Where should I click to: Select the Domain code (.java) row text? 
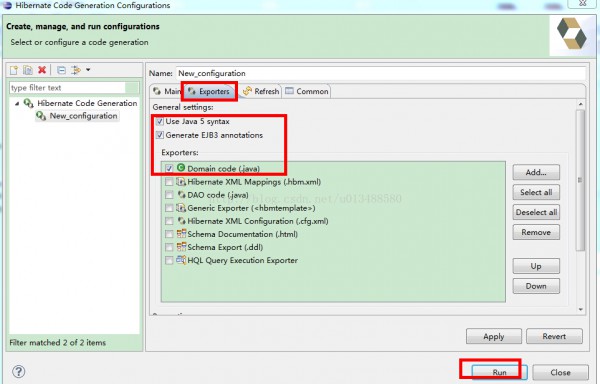223,169
